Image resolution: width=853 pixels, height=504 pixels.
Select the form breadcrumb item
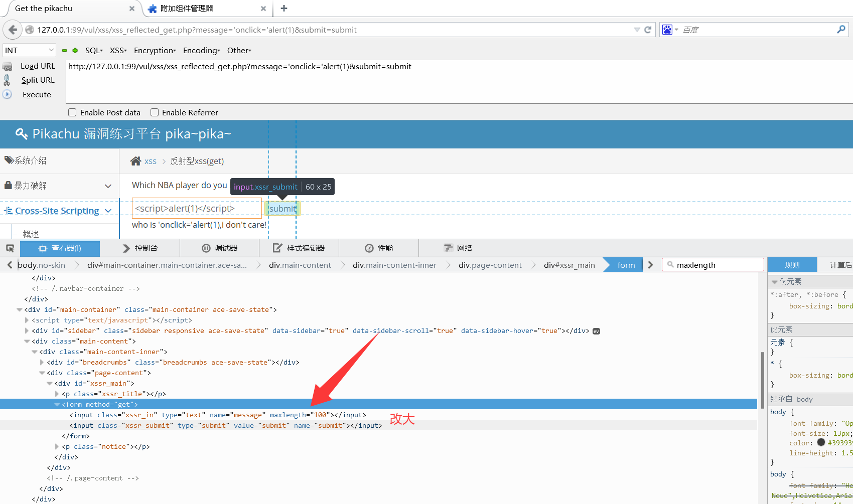(626, 265)
